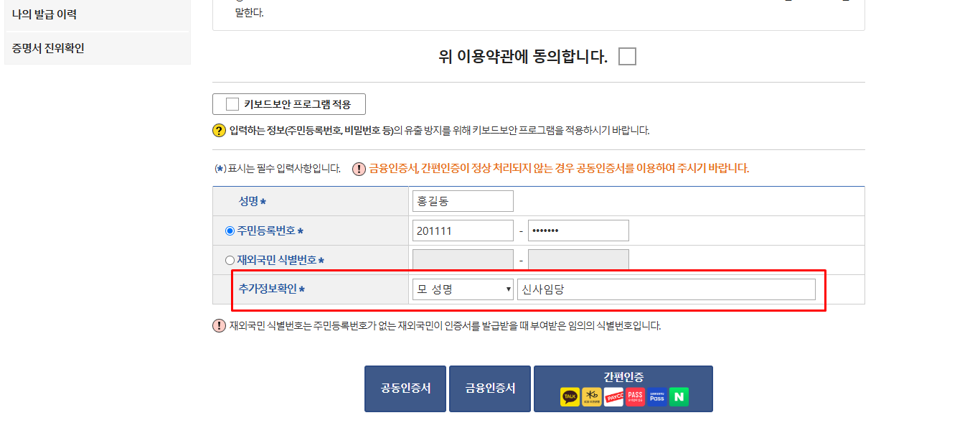Click the warning icon before 재외국민 식별번호 notice
This screenshot has width=980, height=428.
(217, 323)
